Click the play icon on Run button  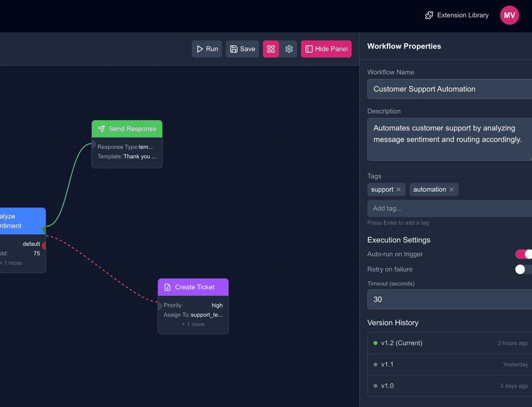click(x=200, y=48)
